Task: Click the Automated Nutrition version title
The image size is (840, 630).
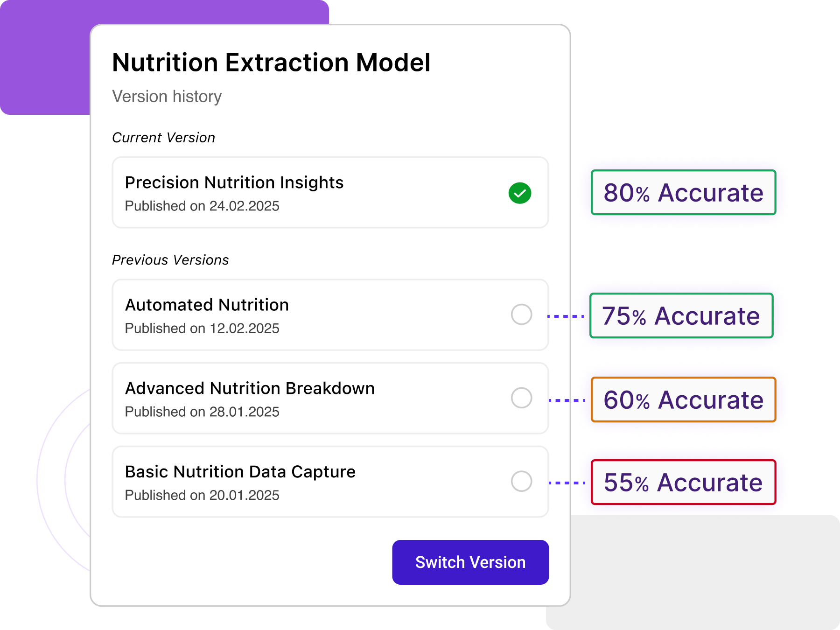Action: 207,305
